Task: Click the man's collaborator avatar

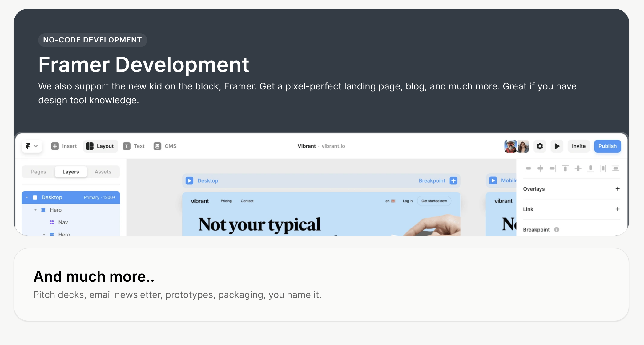Action: pyautogui.click(x=510, y=146)
